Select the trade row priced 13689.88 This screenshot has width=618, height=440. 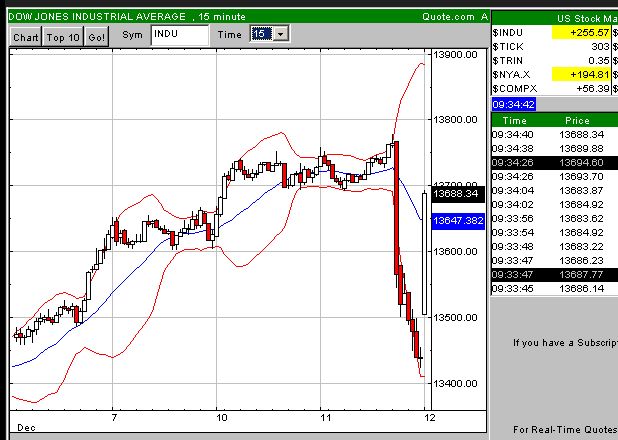coord(555,149)
